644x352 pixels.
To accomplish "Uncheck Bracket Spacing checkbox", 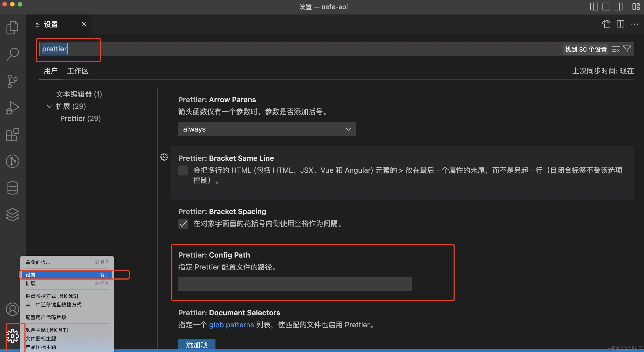I will tap(183, 224).
